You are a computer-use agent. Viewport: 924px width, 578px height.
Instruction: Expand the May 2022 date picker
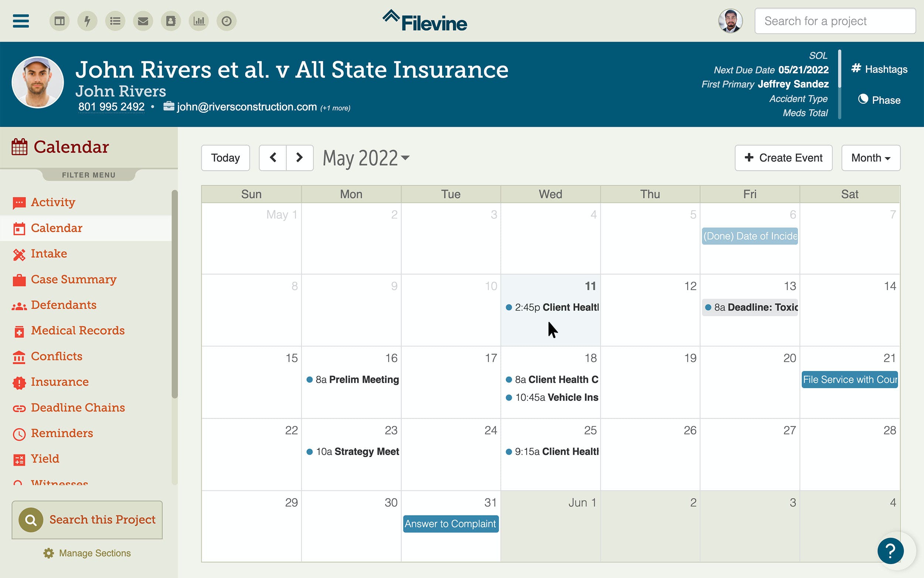[x=366, y=158]
